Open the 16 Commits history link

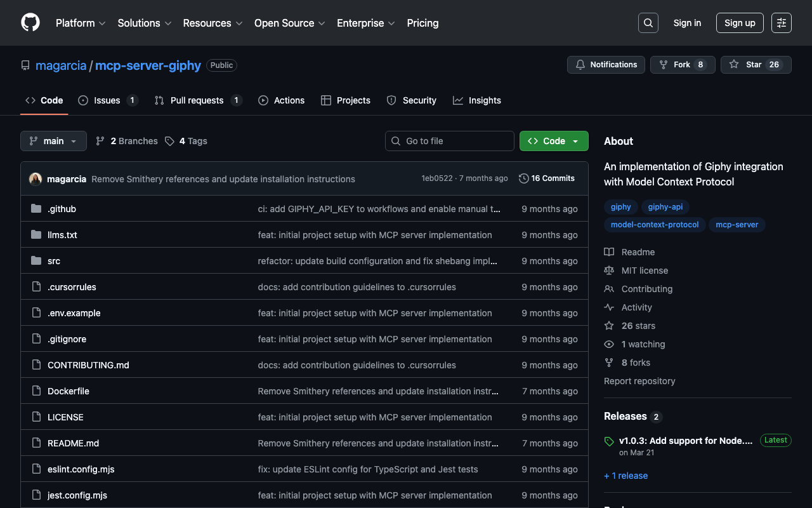pos(546,178)
